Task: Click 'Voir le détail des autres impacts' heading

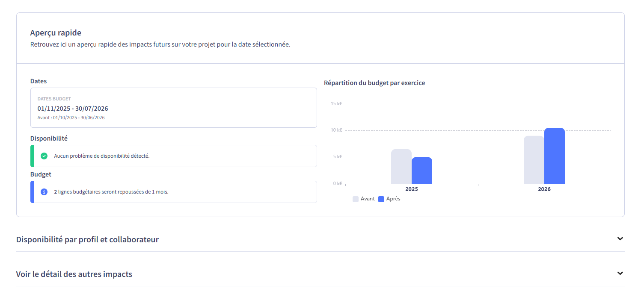Action: coord(74,274)
